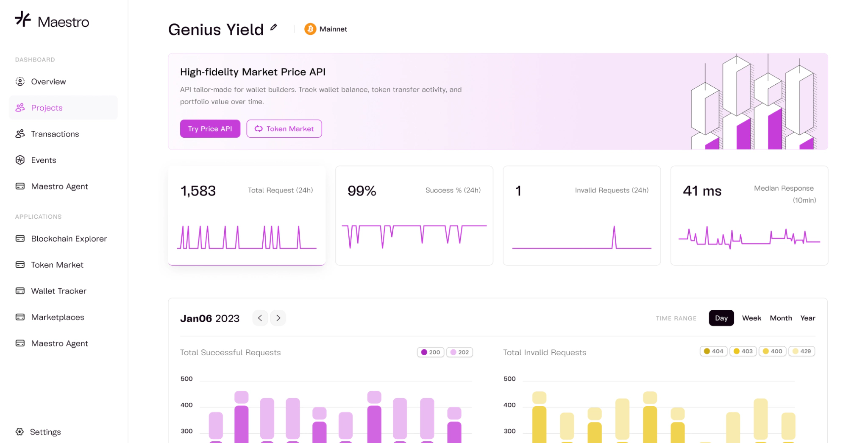This screenshot has height=443, width=868.
Task: Click the Marketplaces icon
Action: coord(20,317)
